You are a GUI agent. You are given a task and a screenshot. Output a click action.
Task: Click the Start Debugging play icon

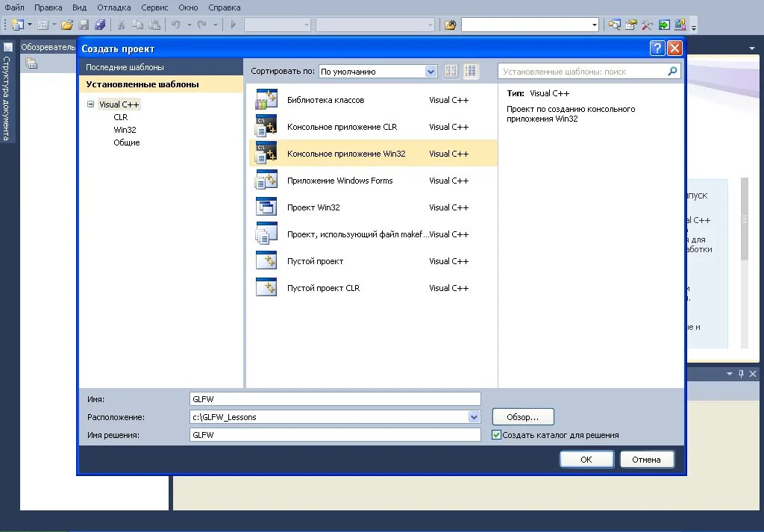pos(233,25)
